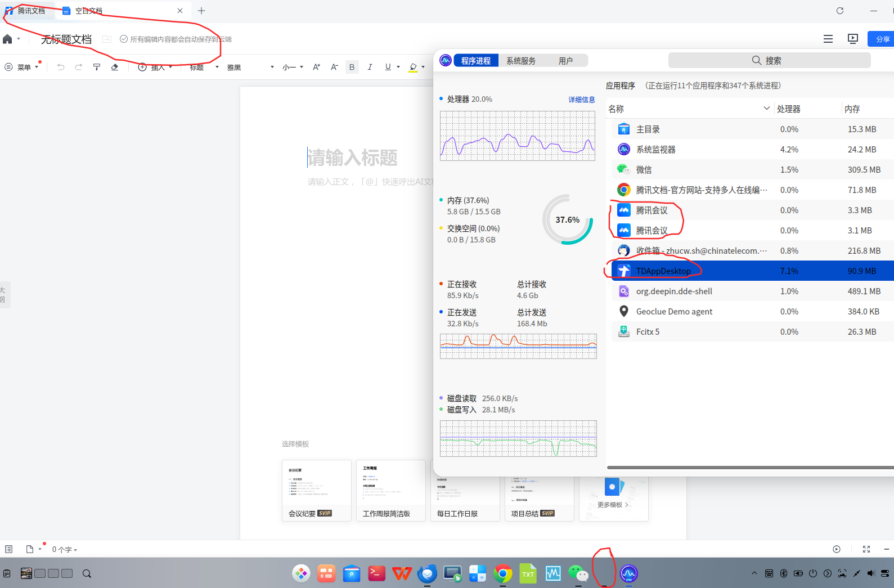Switch to the 腾讯文档 tab
The height and width of the screenshot is (588, 894).
(x=26, y=11)
